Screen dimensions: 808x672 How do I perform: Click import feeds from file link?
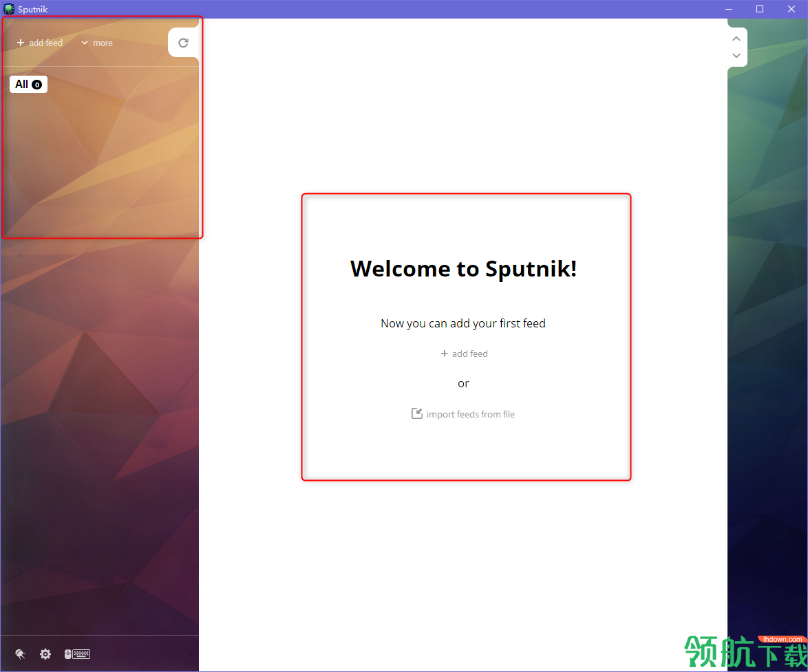463,414
